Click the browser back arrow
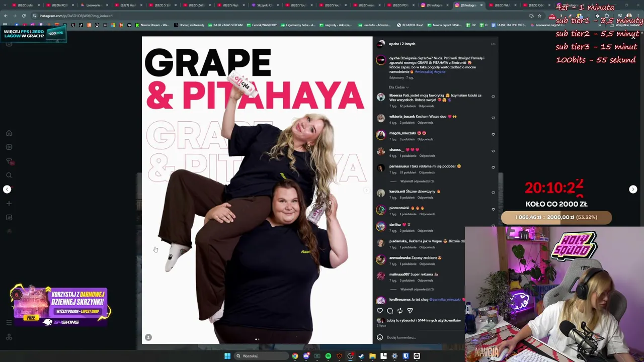Viewport: 644px width, 362px height. tap(6, 16)
